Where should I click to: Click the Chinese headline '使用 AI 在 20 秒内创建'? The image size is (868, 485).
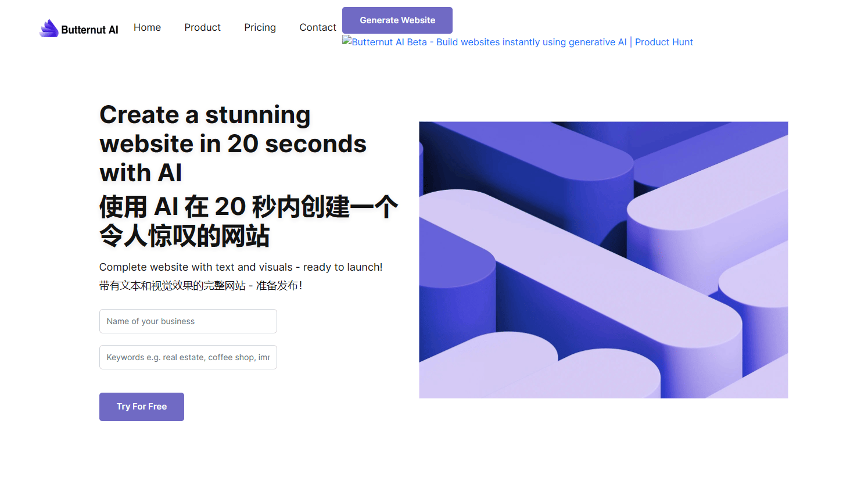point(248,207)
